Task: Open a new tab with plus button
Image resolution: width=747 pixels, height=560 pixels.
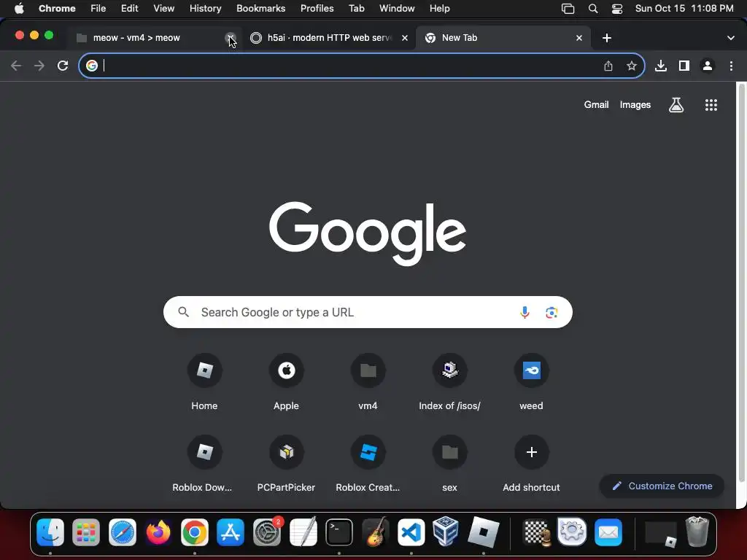Action: point(606,38)
